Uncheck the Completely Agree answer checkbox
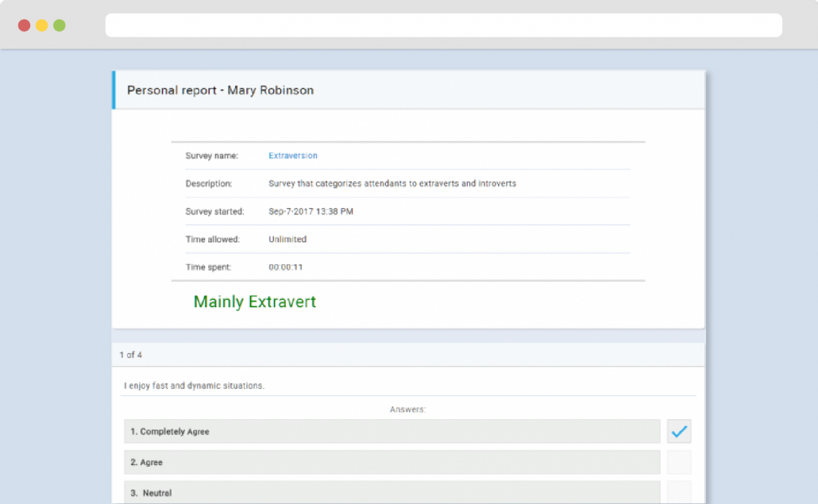 (x=679, y=431)
